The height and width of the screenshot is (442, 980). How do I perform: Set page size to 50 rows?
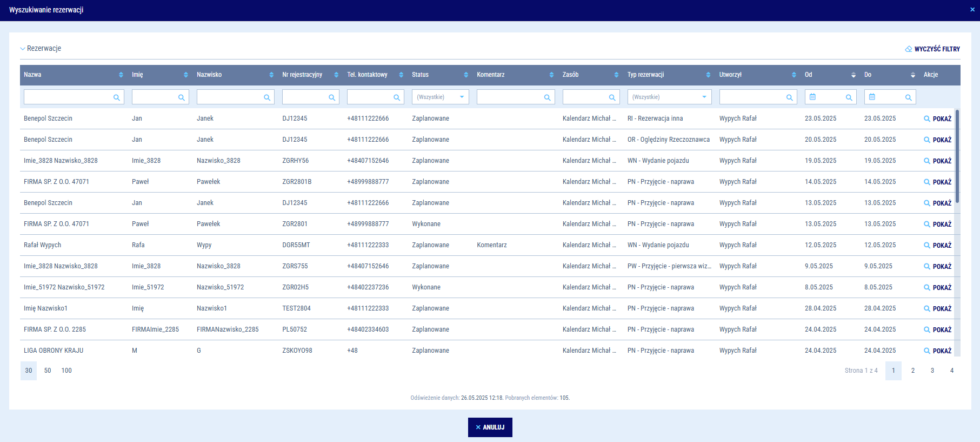click(48, 371)
